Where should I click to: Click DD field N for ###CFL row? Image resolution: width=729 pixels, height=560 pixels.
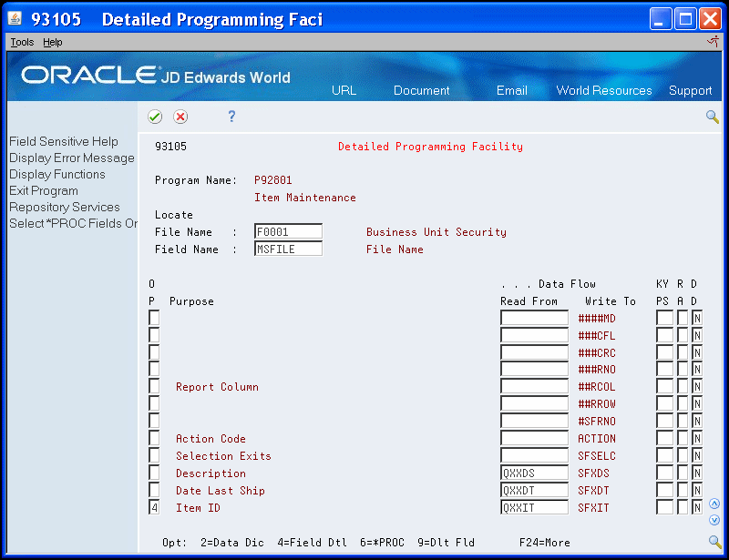(697, 335)
